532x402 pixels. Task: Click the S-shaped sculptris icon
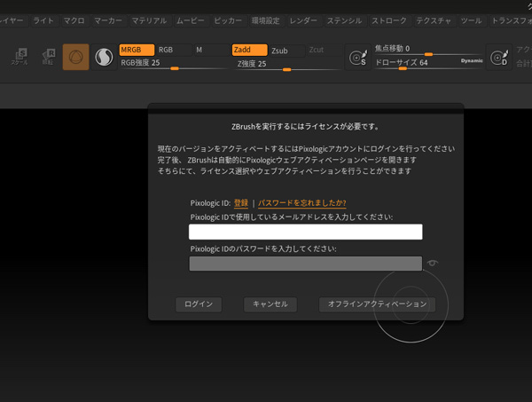click(104, 57)
